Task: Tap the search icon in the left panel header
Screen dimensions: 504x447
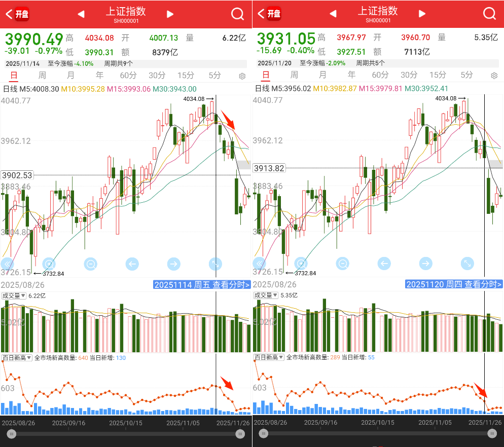Action: point(237,14)
